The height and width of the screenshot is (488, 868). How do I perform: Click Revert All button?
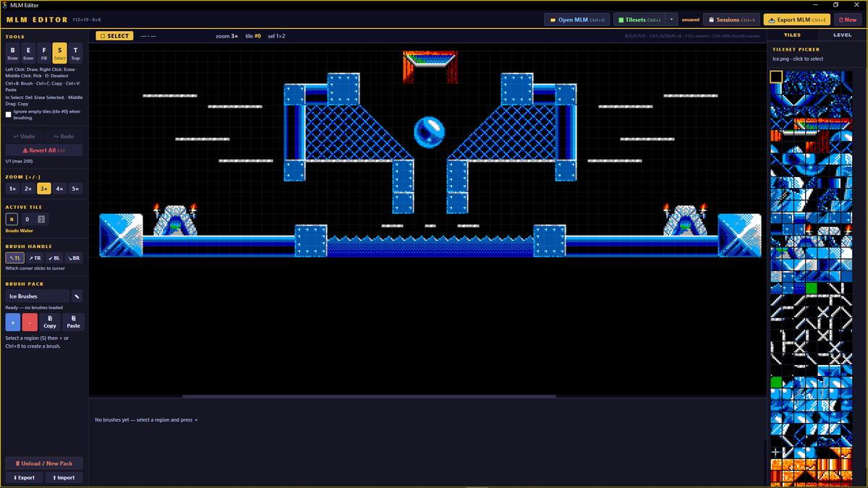(44, 150)
